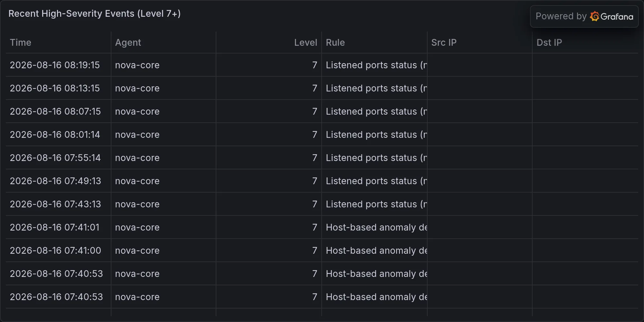Click the 07:41:00 timestamp cell
The image size is (644, 322).
[x=55, y=251]
